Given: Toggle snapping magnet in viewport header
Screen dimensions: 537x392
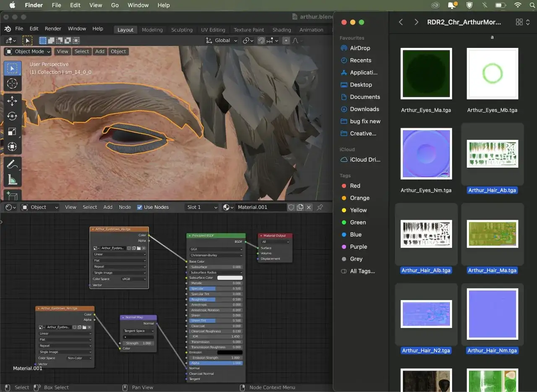Looking at the screenshot, I should (261, 41).
